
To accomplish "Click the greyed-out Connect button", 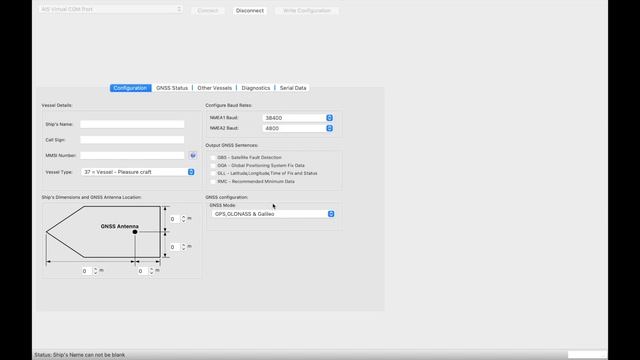I will coord(208,11).
